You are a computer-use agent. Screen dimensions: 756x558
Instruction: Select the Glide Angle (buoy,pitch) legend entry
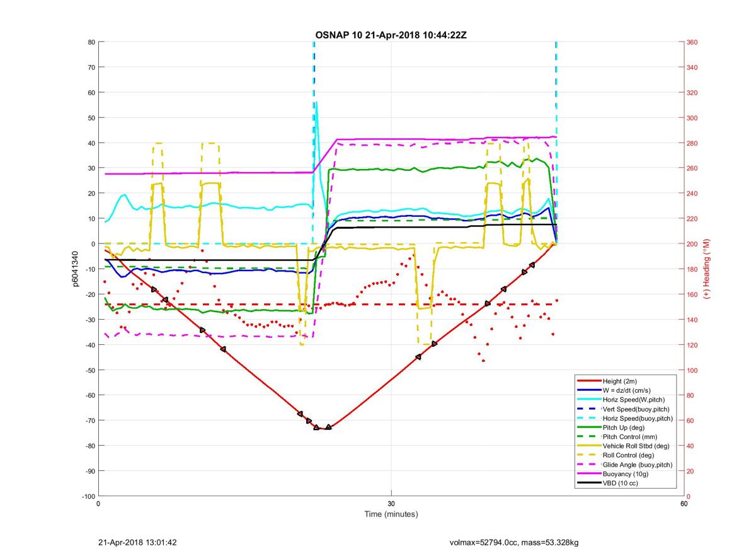click(x=625, y=465)
